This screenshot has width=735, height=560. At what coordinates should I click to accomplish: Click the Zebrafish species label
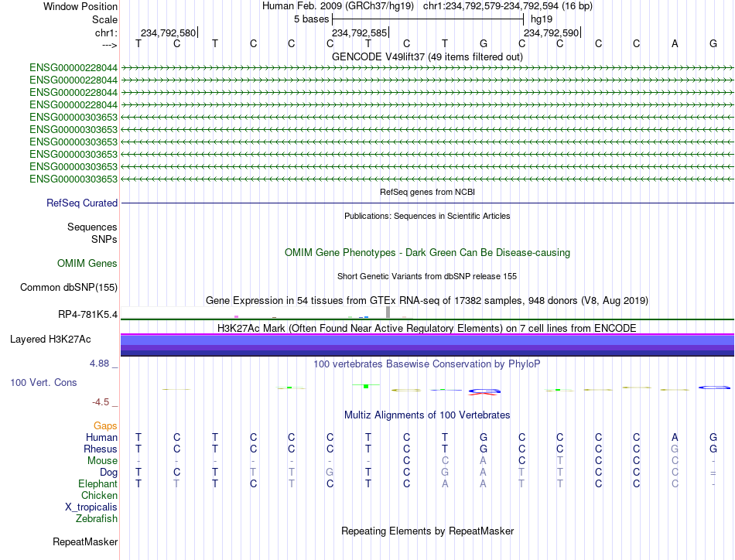(97, 519)
